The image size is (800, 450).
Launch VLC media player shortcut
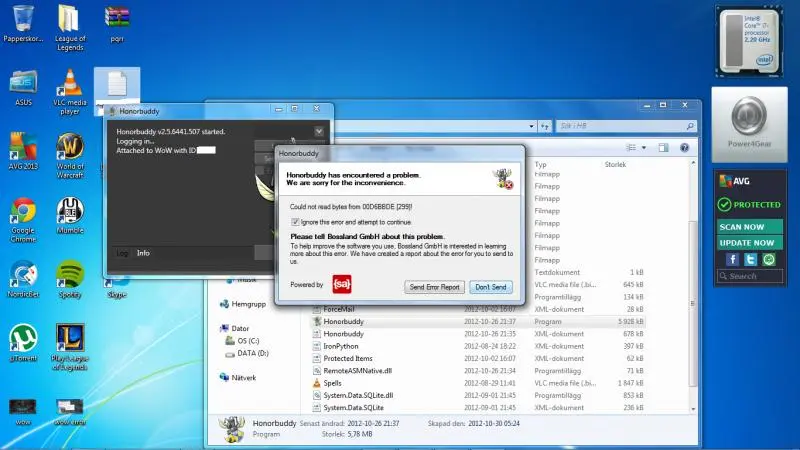click(x=69, y=92)
